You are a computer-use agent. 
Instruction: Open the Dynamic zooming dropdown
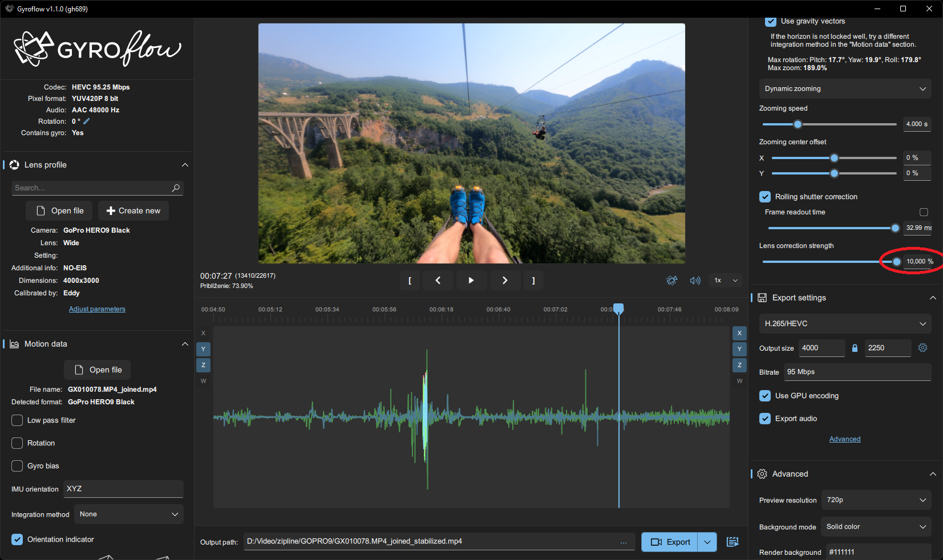844,88
